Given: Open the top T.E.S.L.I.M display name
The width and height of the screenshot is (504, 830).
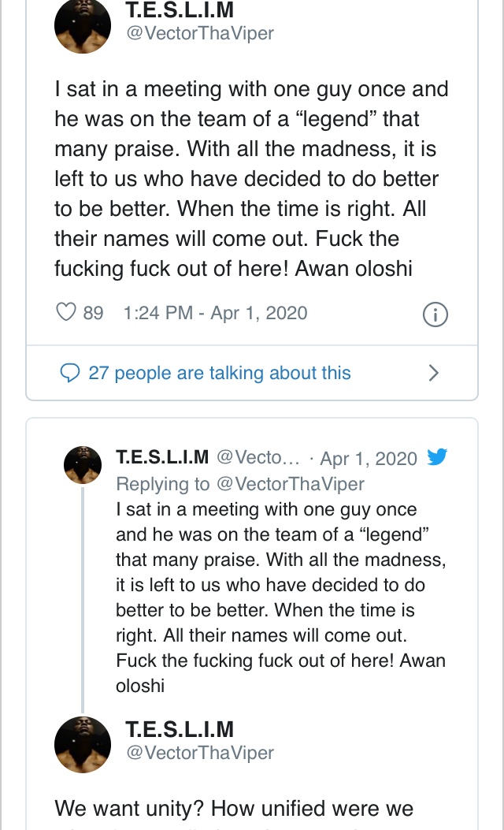Looking at the screenshot, I should click(180, 10).
